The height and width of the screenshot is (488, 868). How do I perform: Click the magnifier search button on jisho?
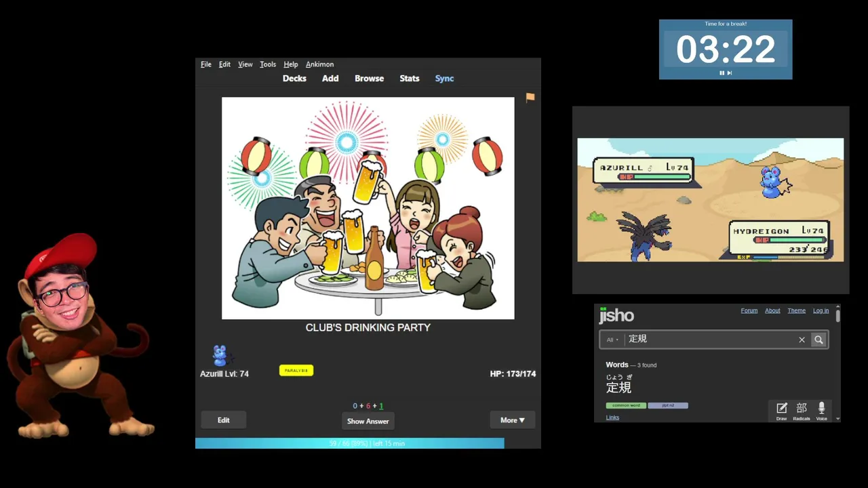[x=818, y=340]
